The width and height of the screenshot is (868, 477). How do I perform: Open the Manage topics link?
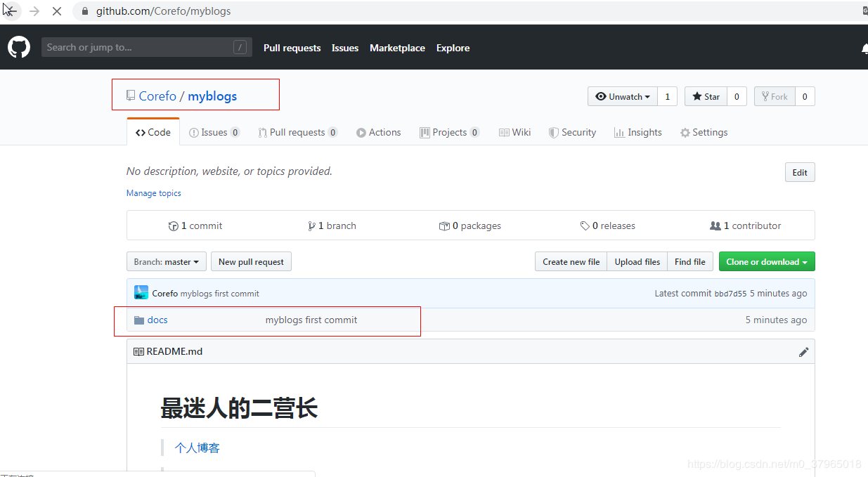(154, 193)
